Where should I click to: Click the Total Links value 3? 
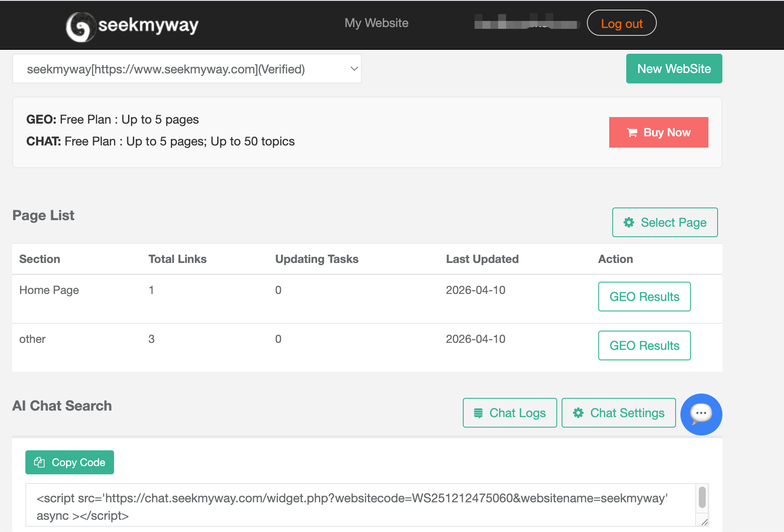152,339
